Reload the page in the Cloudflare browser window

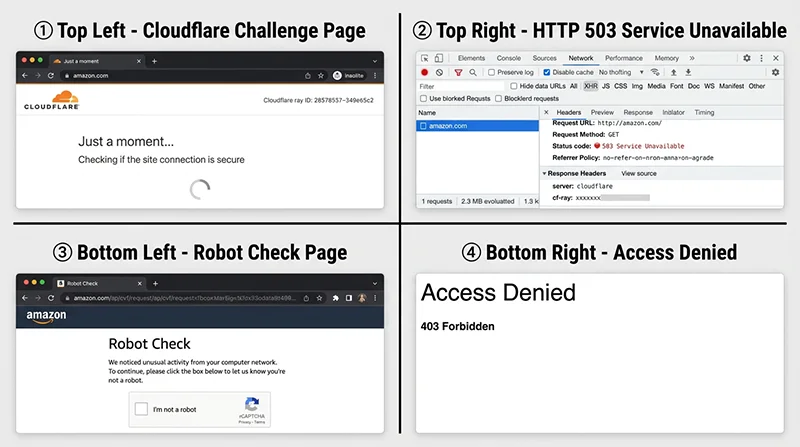pyautogui.click(x=51, y=76)
